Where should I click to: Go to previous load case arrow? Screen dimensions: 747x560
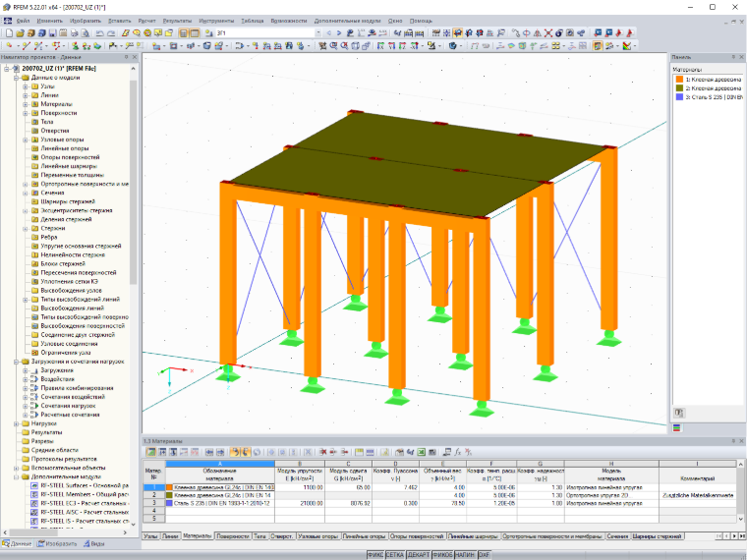pos(328,32)
